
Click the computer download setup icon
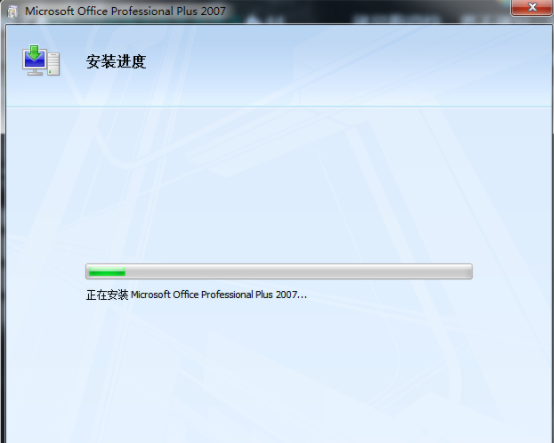(x=41, y=60)
